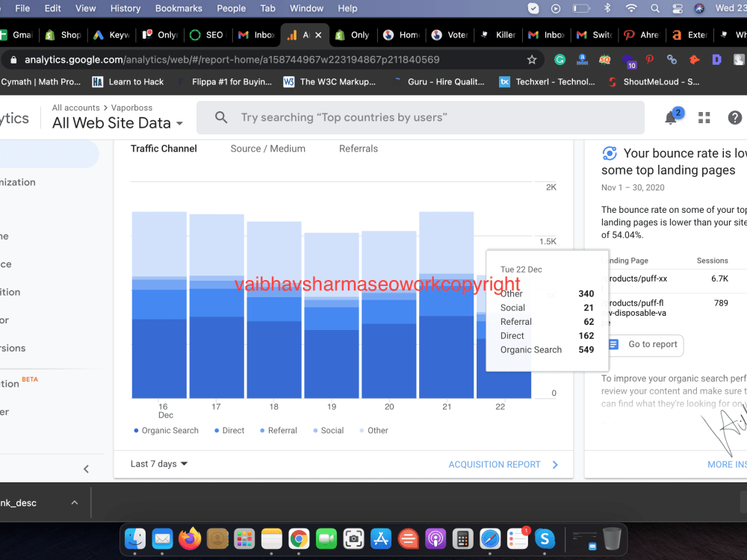Click the Other legend entry
Screen dimensions: 747x560
pyautogui.click(x=374, y=431)
